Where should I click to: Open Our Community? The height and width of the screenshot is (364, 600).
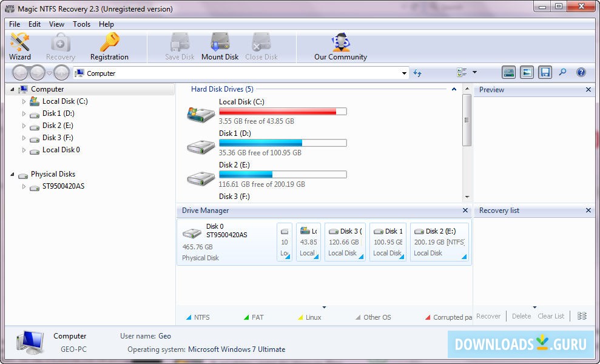coord(340,47)
